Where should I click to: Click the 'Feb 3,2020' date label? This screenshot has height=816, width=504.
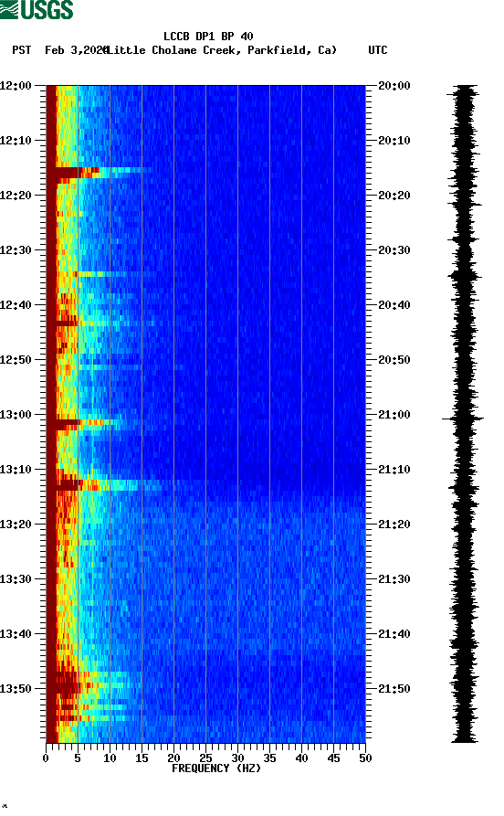pos(76,50)
